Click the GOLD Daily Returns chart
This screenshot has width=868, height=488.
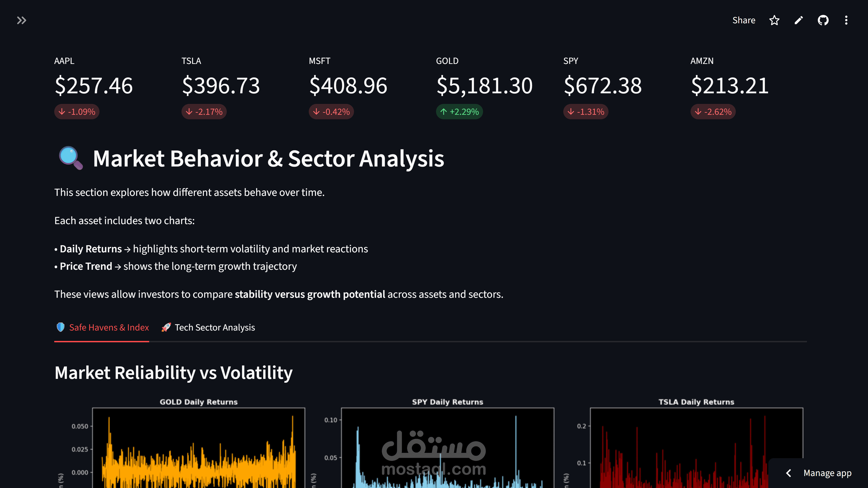[199, 448]
